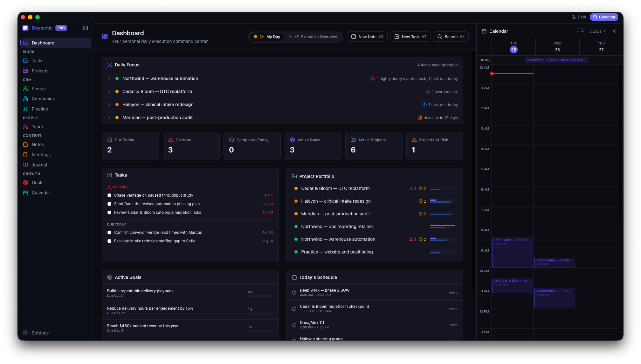Switch to the My Day view

tap(267, 37)
